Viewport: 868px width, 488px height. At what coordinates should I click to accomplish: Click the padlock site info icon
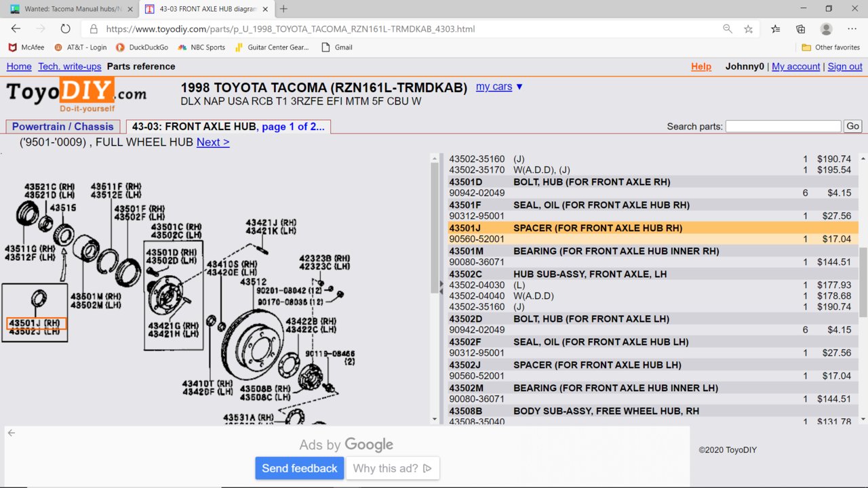coord(94,29)
